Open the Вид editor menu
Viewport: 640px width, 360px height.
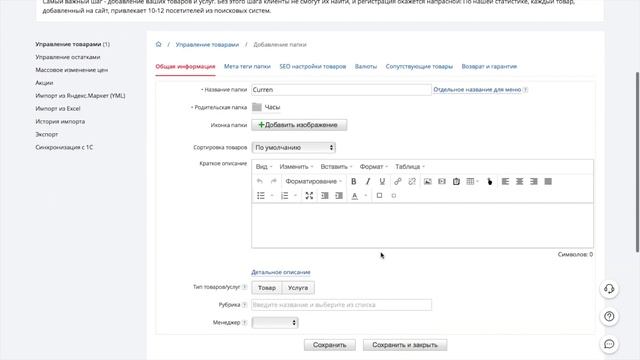(264, 167)
